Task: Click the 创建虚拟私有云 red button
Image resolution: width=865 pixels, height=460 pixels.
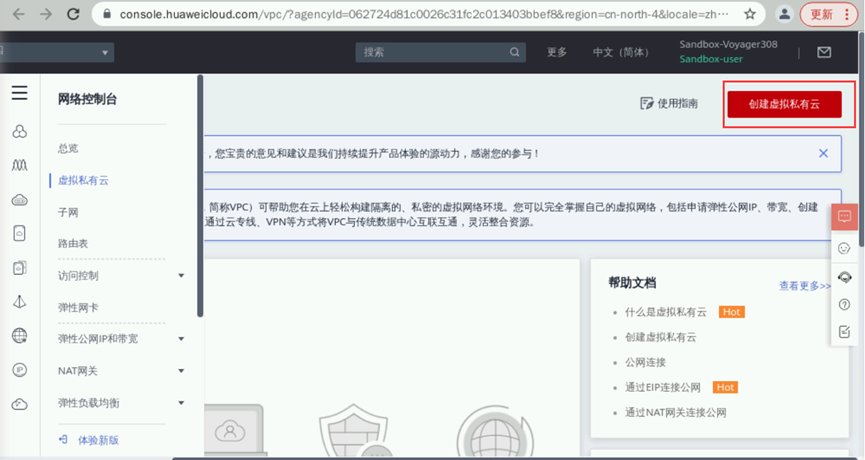Action: click(784, 104)
